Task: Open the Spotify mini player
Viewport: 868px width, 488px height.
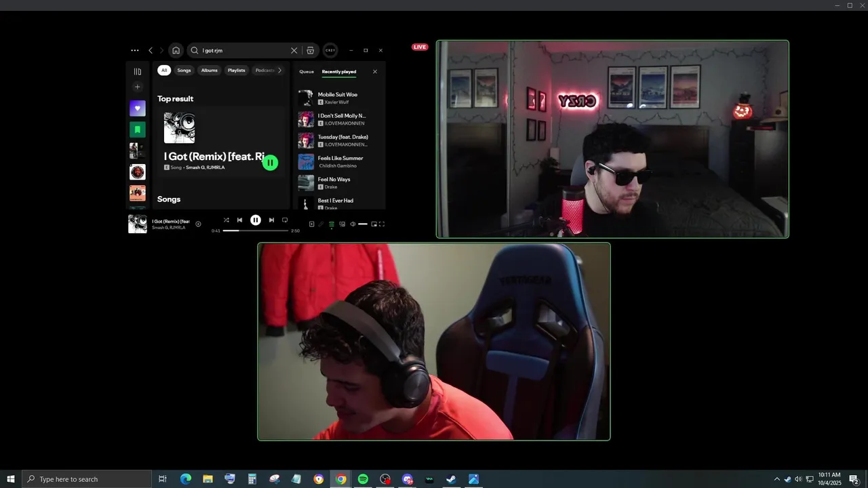Action: tap(374, 224)
